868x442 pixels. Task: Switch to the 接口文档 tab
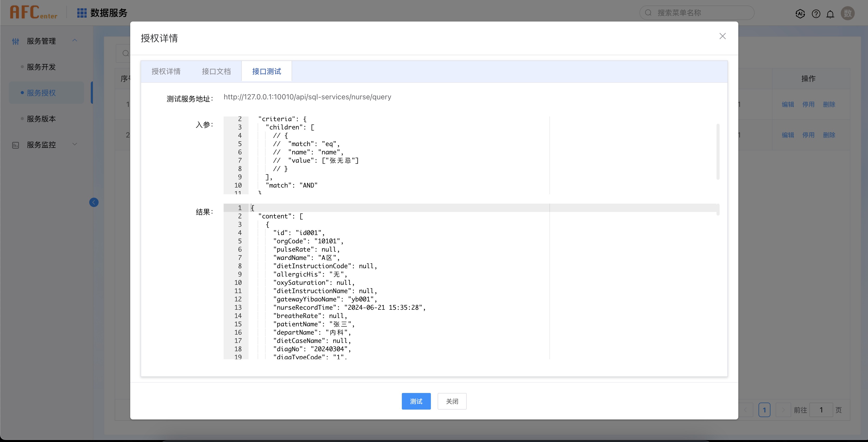tap(216, 71)
